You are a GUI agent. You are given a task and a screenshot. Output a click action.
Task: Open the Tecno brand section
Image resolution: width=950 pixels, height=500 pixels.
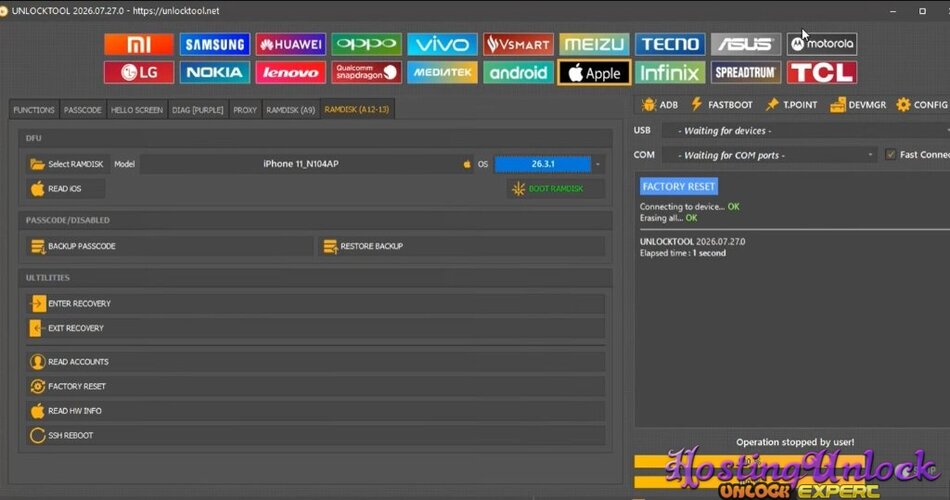(x=669, y=44)
